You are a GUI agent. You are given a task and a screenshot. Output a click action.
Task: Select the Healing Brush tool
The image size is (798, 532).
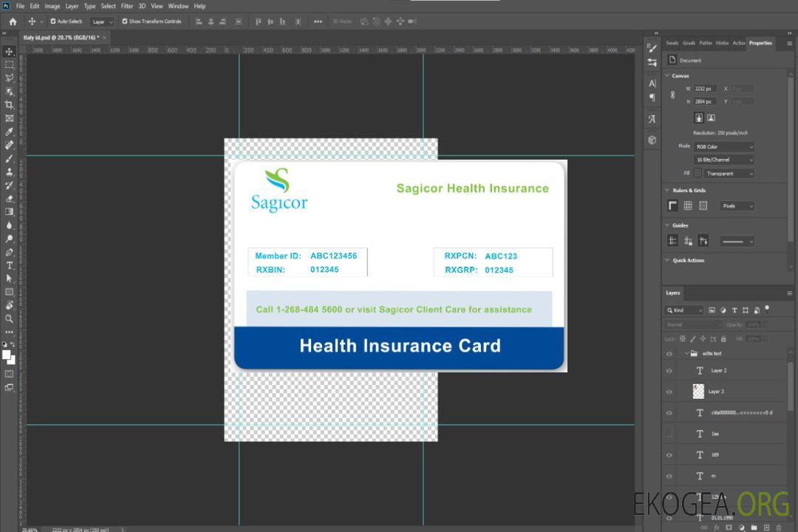[9, 145]
